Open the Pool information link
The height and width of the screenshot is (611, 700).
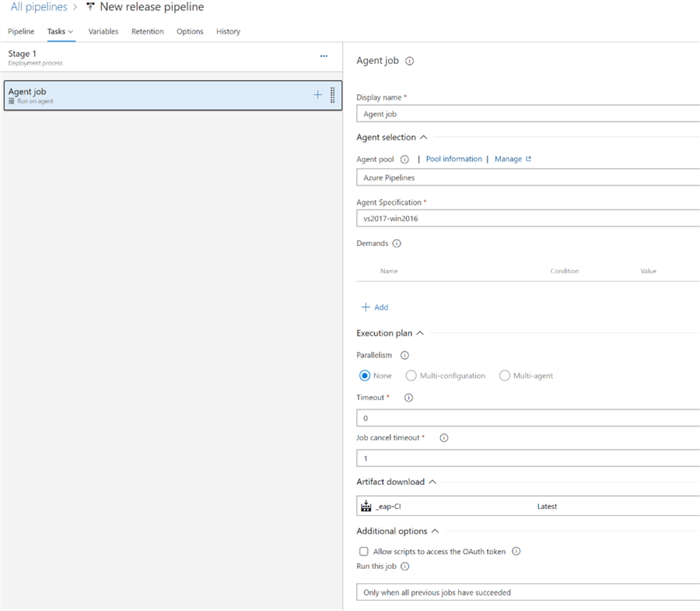click(453, 160)
